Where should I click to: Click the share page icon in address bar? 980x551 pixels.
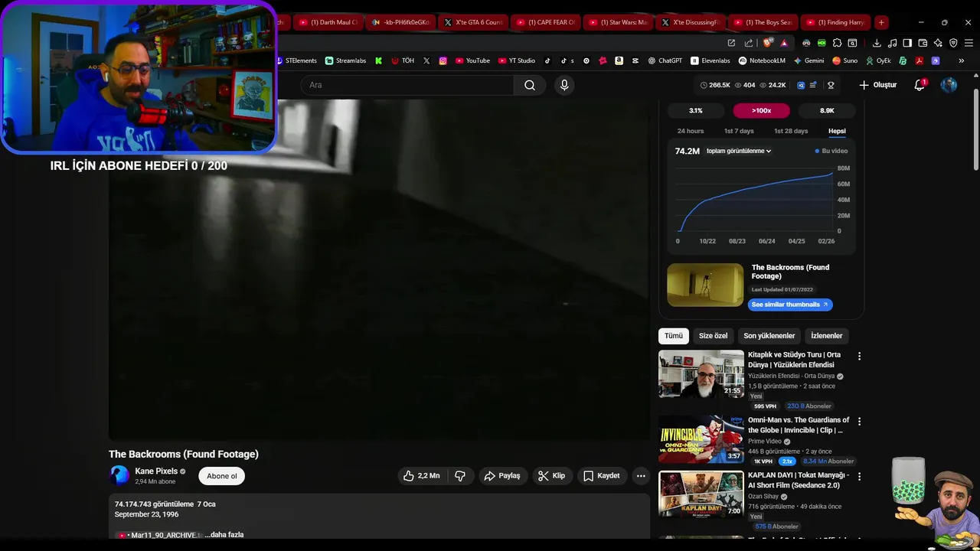pos(748,43)
